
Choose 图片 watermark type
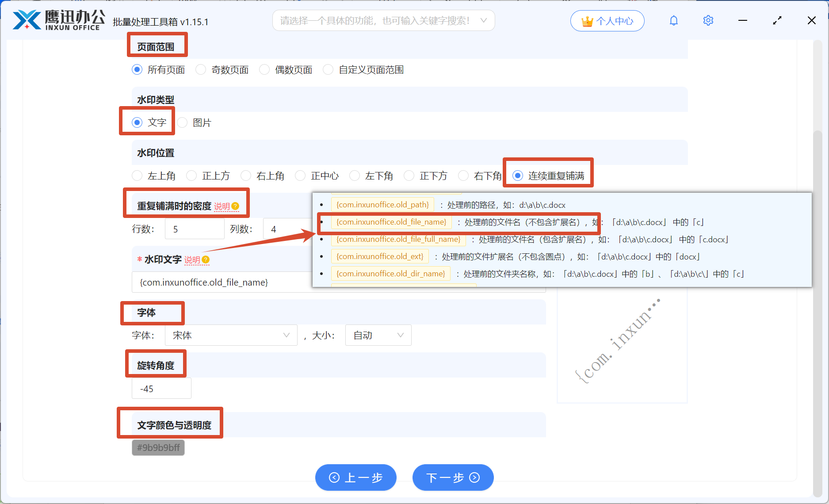tap(182, 122)
